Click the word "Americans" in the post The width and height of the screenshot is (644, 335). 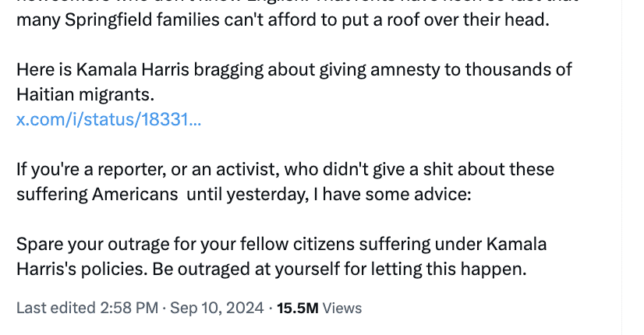tap(135, 194)
